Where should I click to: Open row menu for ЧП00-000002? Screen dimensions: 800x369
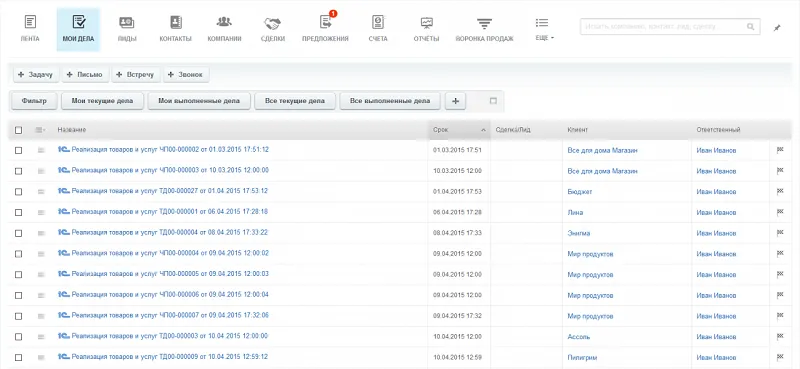point(41,151)
